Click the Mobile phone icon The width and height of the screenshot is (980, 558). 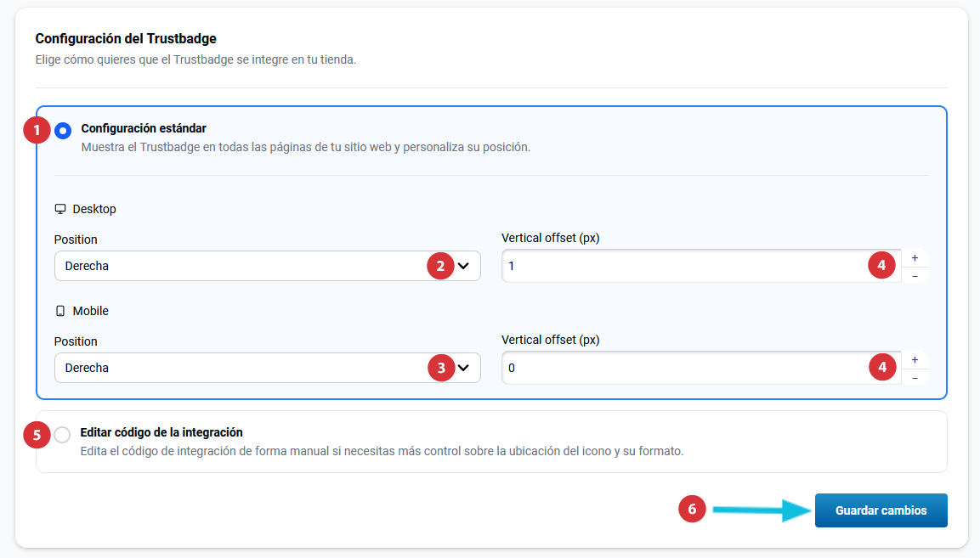point(60,311)
